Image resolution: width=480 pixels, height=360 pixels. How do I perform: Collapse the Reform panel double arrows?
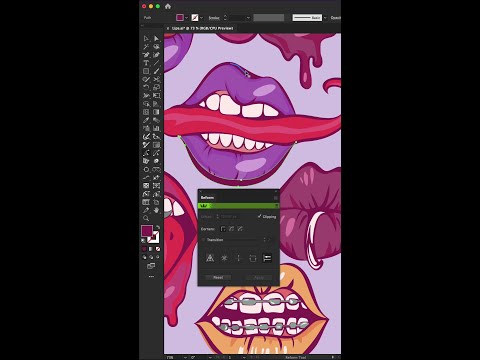click(276, 191)
